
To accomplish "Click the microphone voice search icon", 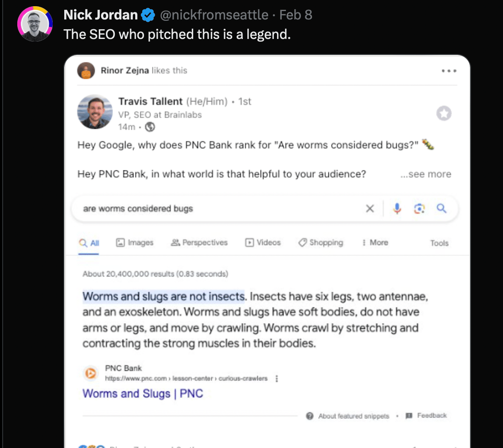I will 397,209.
